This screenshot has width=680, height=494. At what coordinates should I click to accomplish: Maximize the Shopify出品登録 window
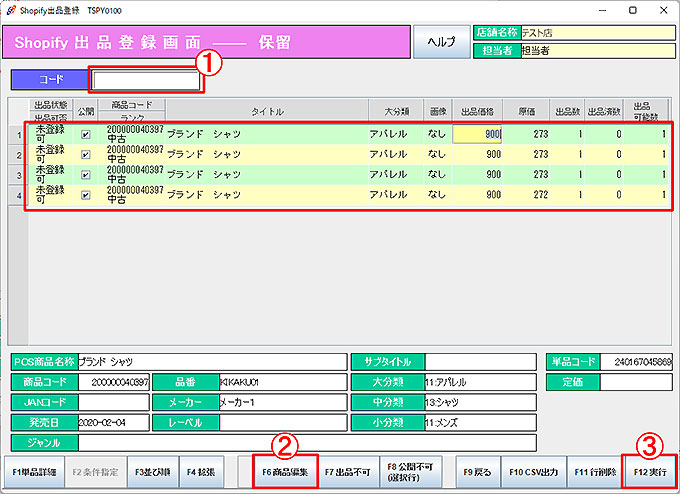click(633, 10)
